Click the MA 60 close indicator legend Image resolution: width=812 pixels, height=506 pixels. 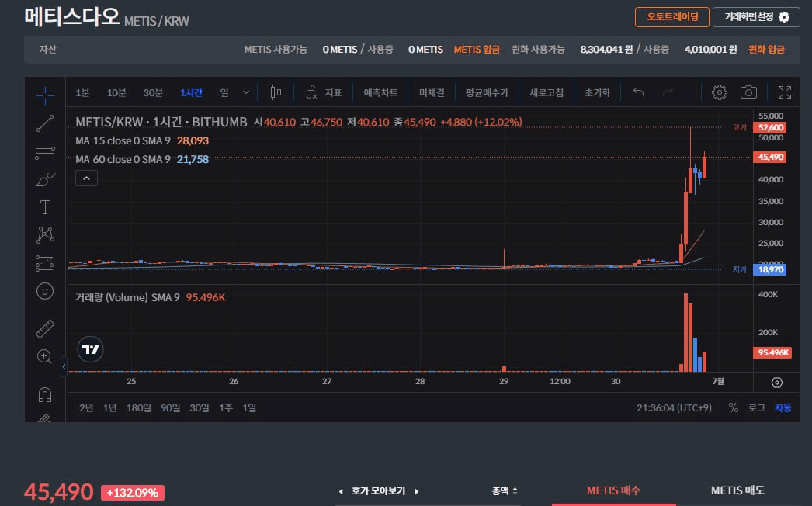click(x=142, y=159)
